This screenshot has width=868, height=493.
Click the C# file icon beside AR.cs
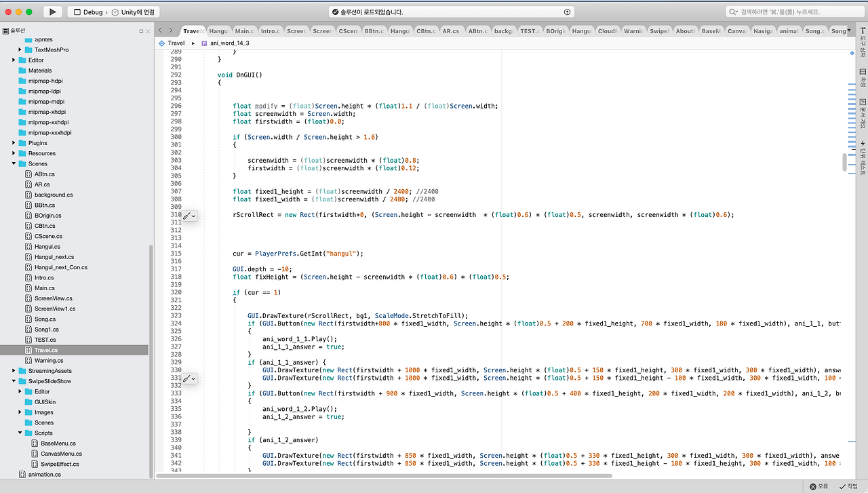click(28, 184)
